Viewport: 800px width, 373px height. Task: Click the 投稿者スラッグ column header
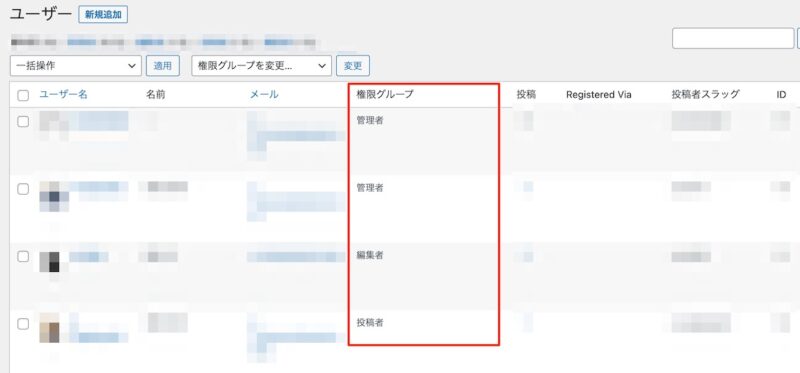705,94
